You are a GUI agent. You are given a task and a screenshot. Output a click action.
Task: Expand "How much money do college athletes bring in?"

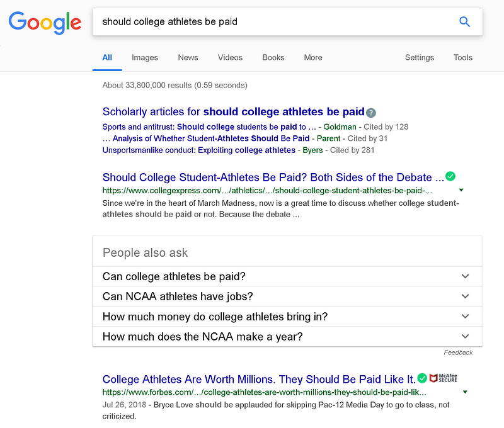465,317
